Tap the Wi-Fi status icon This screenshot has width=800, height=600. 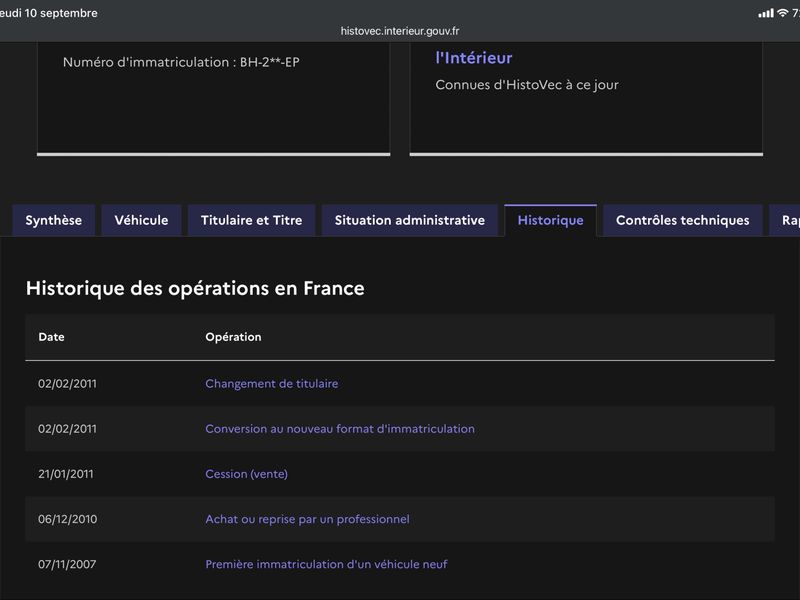[x=783, y=13]
